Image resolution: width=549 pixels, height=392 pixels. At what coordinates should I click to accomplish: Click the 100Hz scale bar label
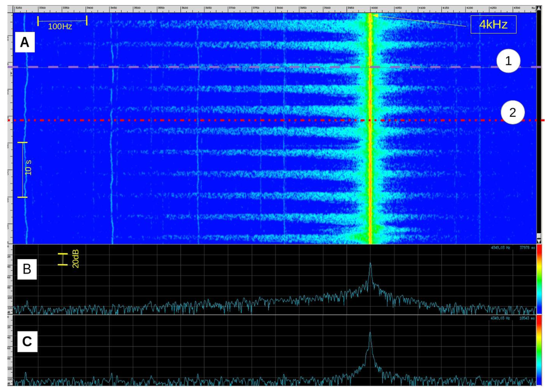(60, 26)
